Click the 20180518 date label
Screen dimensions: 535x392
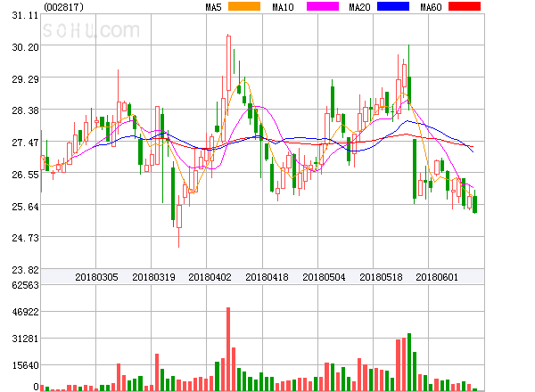tap(381, 277)
